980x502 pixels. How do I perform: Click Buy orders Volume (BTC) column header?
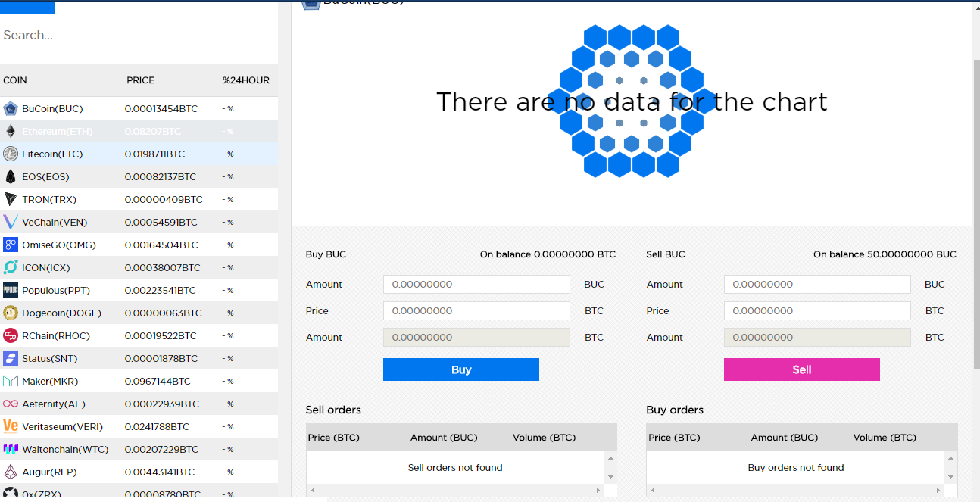[x=885, y=438]
